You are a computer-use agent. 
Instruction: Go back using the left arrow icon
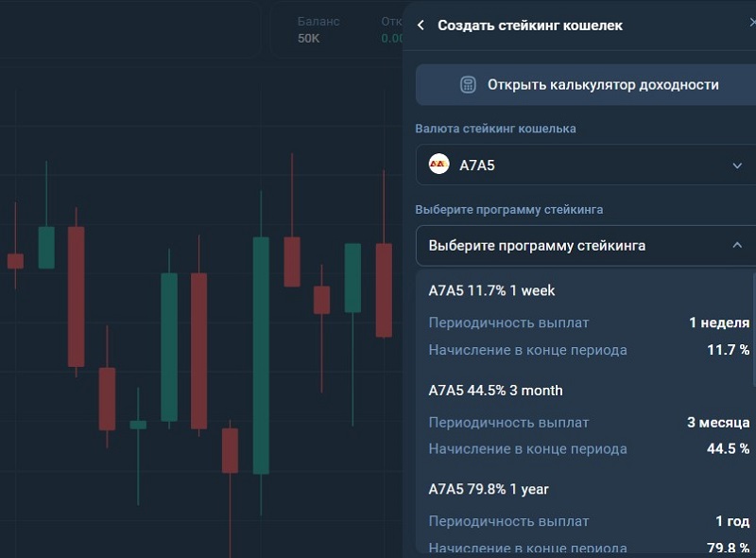[421, 26]
